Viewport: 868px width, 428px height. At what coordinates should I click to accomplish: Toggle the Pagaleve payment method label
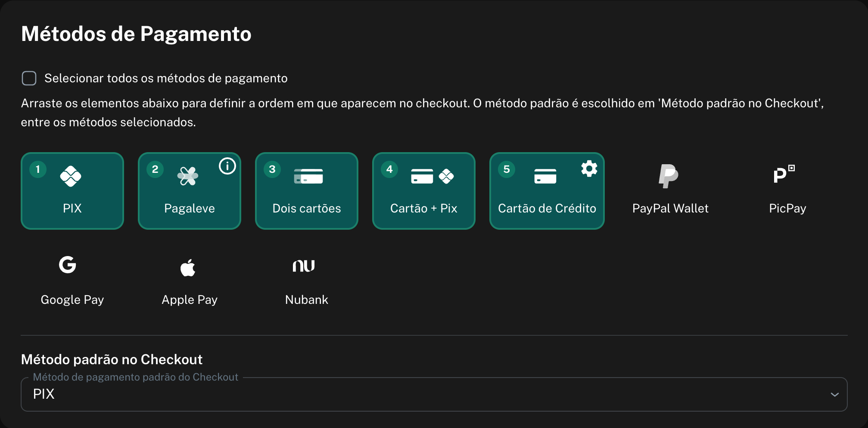pos(190,209)
